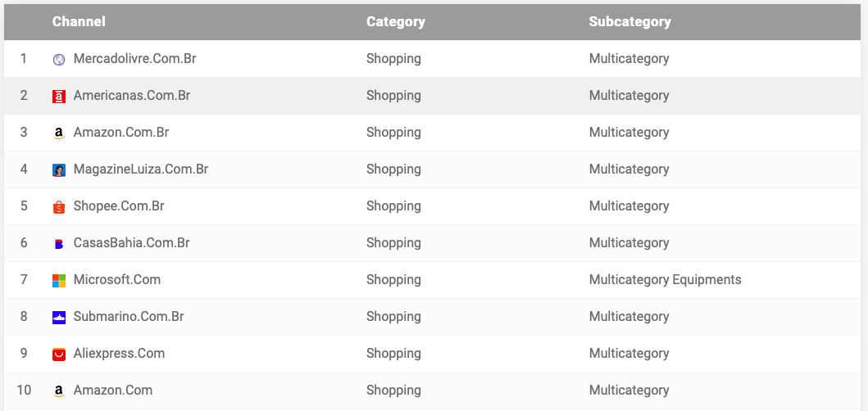
Task: Click the orange Shopee bag icon
Action: 59,207
